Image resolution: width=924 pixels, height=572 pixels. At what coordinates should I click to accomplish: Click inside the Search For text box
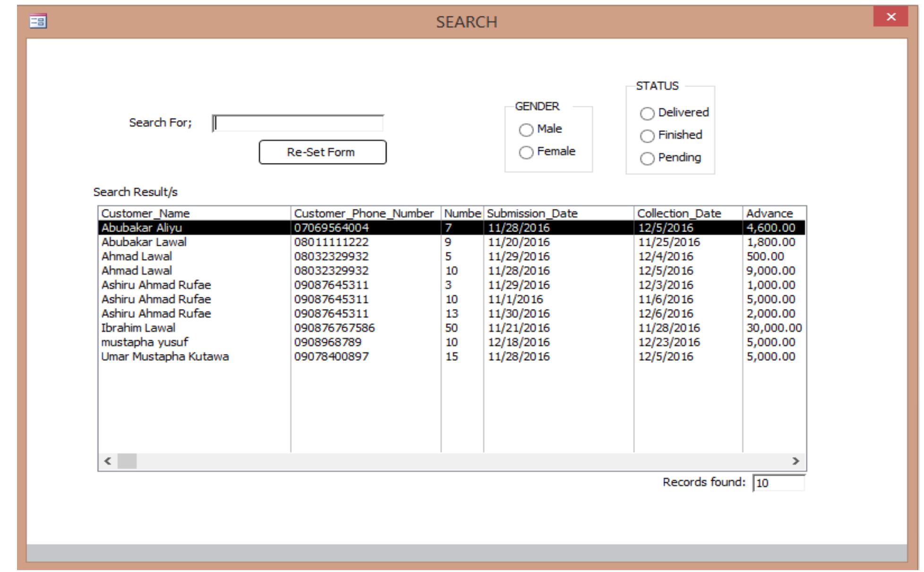(298, 122)
